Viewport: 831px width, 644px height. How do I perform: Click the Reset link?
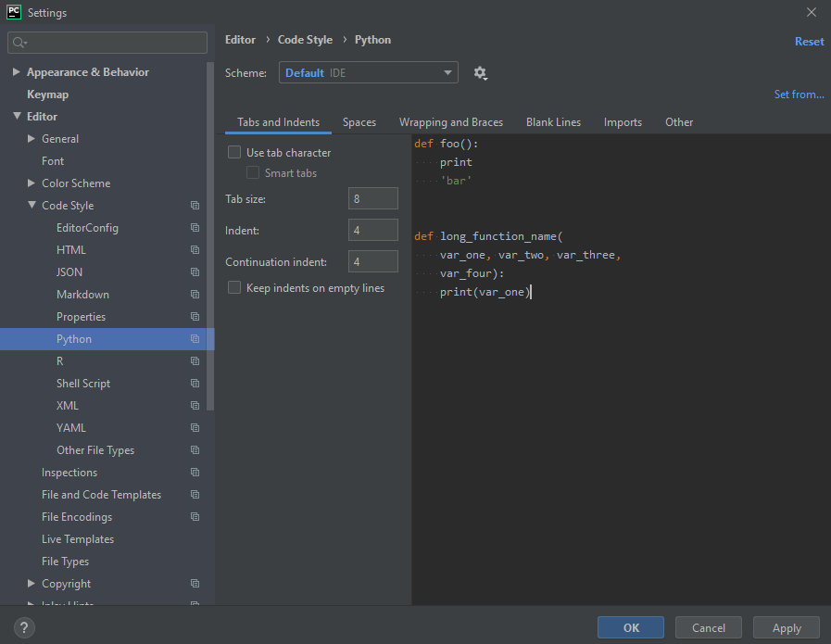point(810,42)
